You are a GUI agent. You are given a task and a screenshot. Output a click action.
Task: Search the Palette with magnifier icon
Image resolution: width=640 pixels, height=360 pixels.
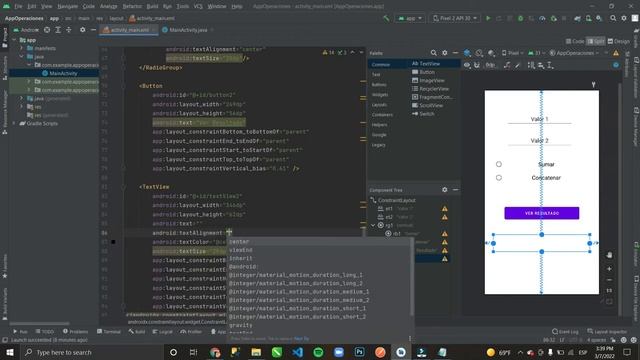tap(433, 53)
